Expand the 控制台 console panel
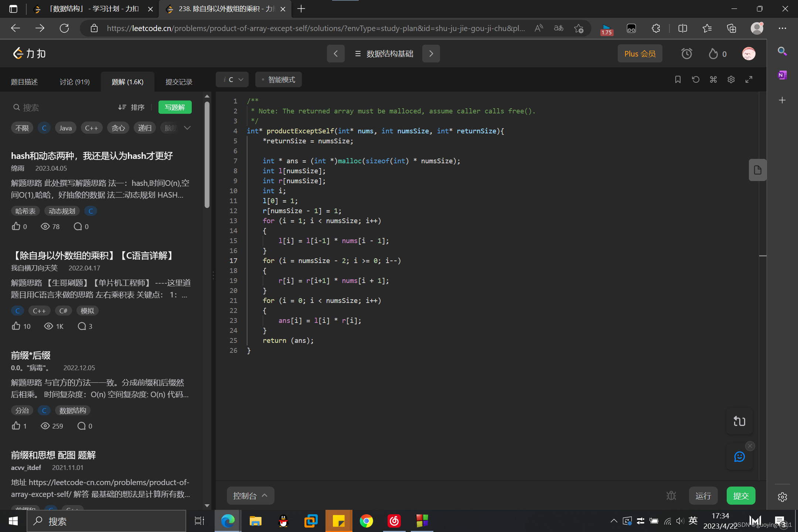 pyautogui.click(x=250, y=496)
